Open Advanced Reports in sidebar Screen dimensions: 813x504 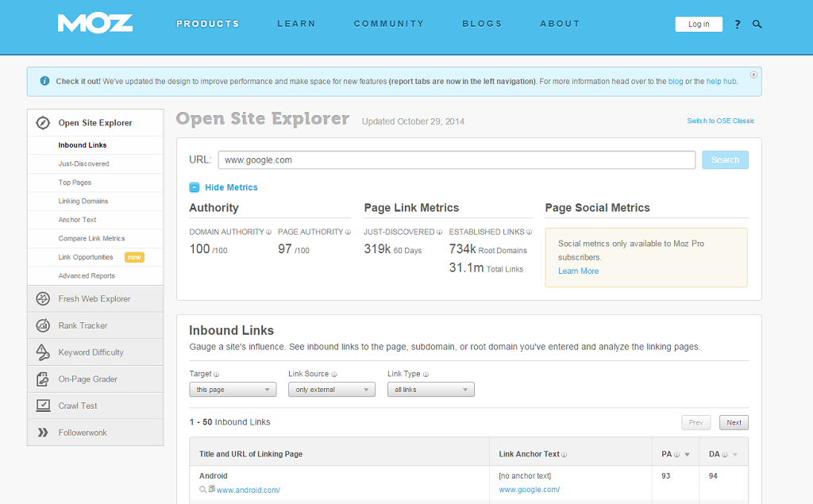[87, 276]
